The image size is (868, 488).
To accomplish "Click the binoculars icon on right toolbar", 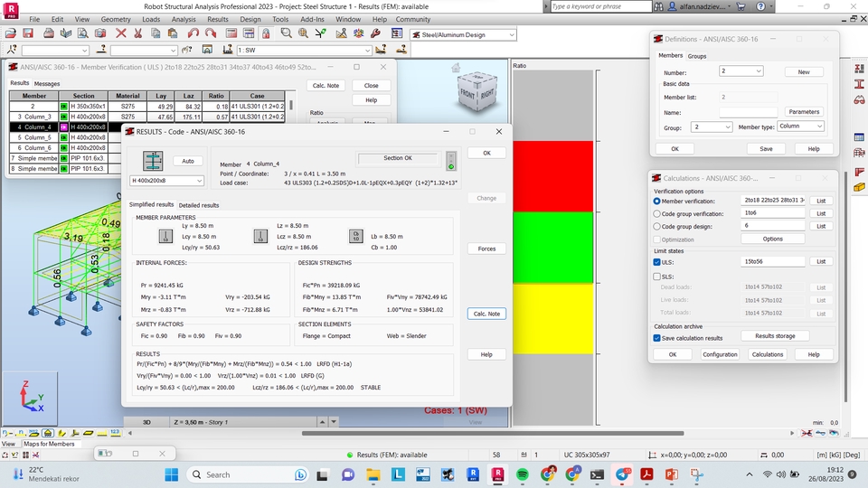I will [x=859, y=100].
